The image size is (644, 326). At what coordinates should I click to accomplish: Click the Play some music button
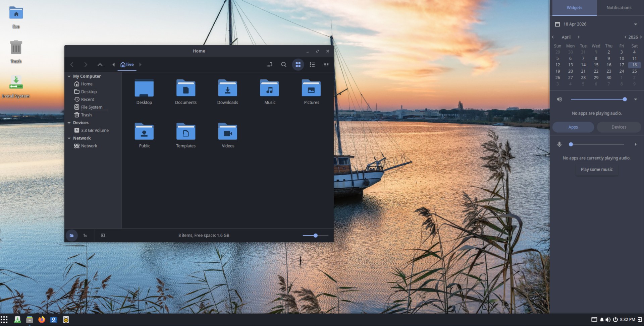pos(596,170)
